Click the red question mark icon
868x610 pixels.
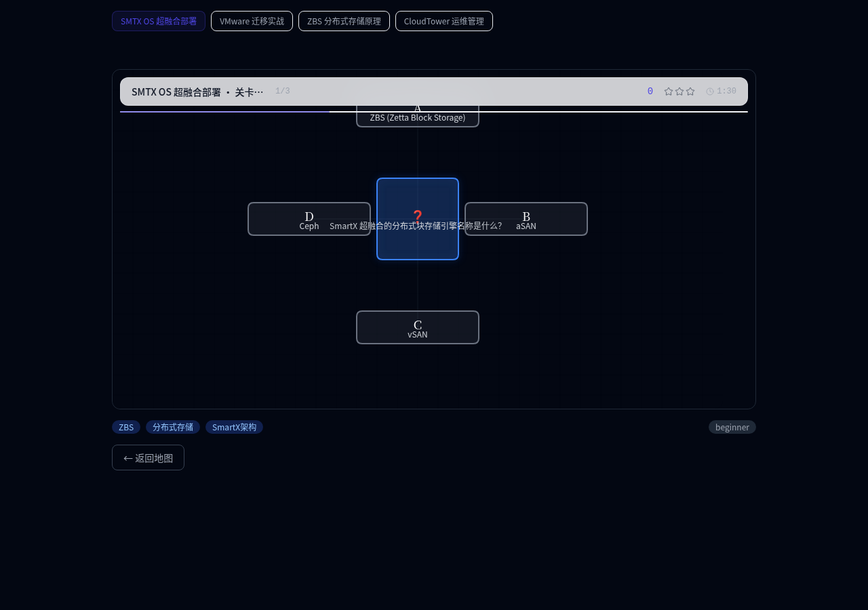tap(418, 216)
